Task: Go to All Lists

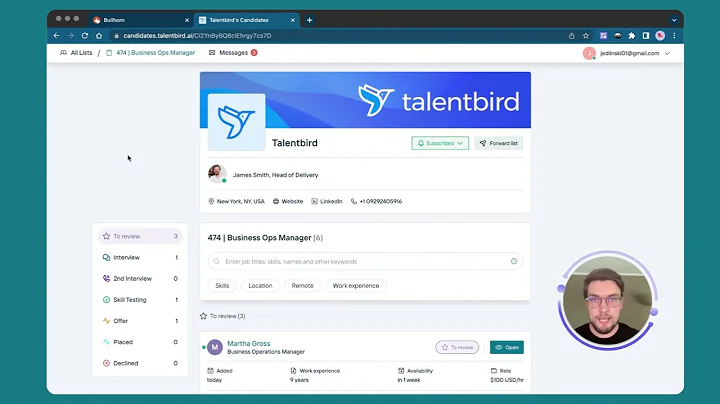Action: point(76,53)
